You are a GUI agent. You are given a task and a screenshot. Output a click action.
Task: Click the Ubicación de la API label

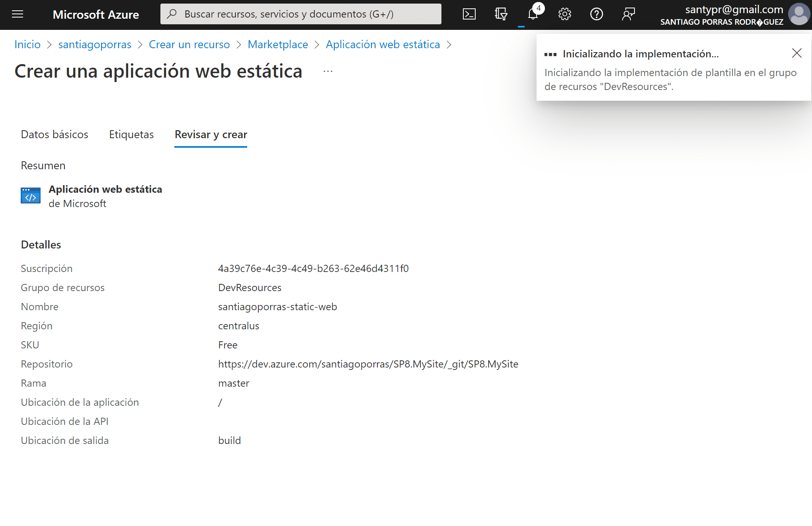pyautogui.click(x=64, y=421)
